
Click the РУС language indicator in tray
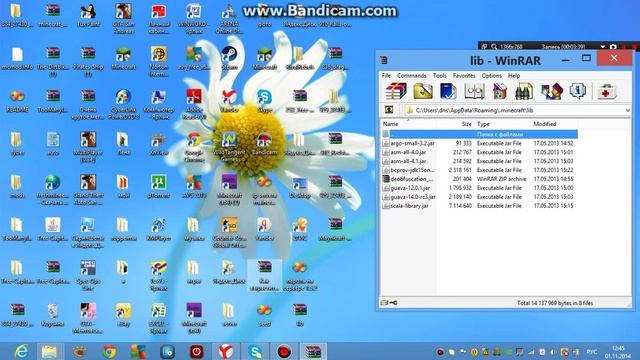592,351
